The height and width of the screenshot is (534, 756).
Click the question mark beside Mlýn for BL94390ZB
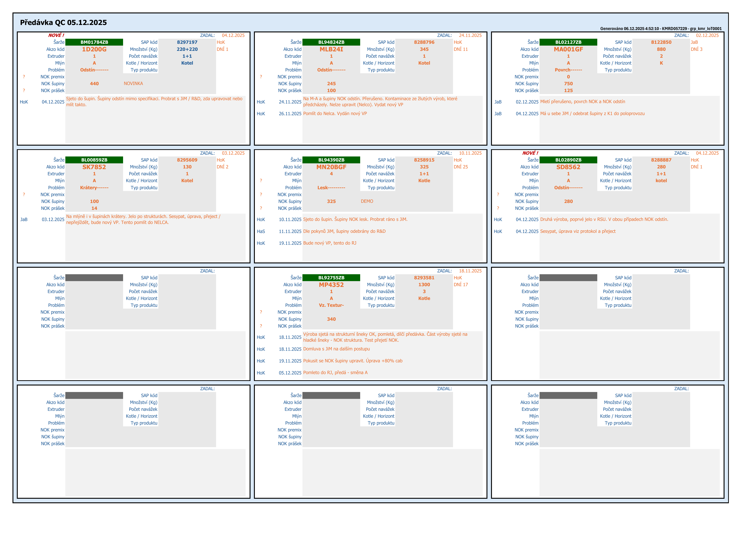click(261, 181)
